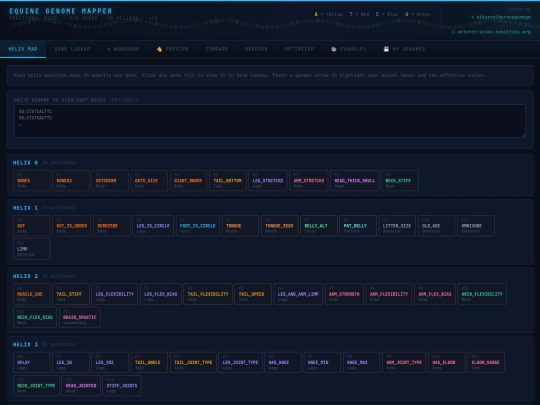Open the Examples tab

tap(349, 49)
